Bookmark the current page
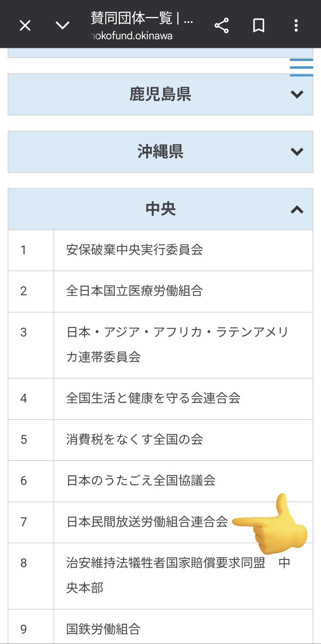Viewport: 321px width, 644px height. [x=259, y=25]
